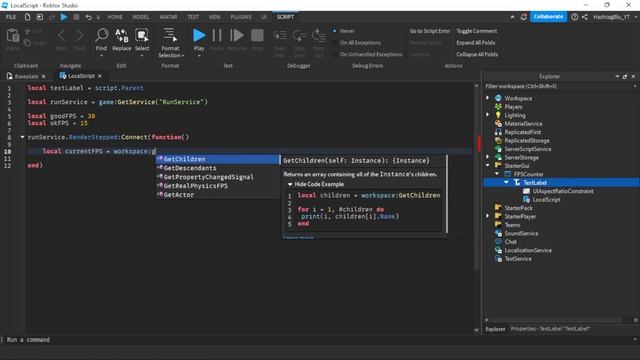
Task: Click the Step Out debugger icon
Action: tap(318, 36)
